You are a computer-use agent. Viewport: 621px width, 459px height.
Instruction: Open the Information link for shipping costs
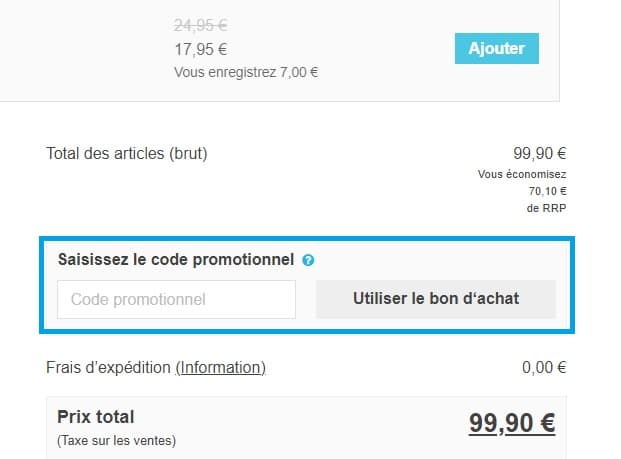tap(221, 367)
